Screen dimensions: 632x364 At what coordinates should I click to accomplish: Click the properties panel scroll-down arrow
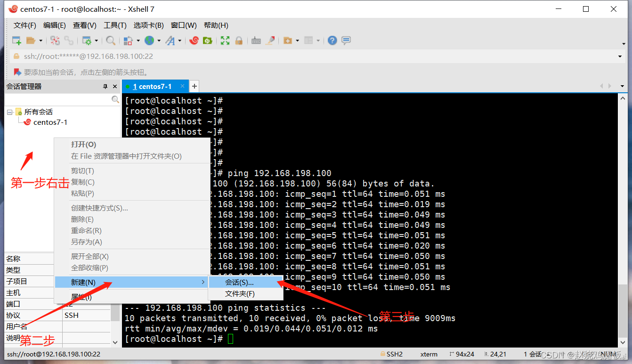115,342
